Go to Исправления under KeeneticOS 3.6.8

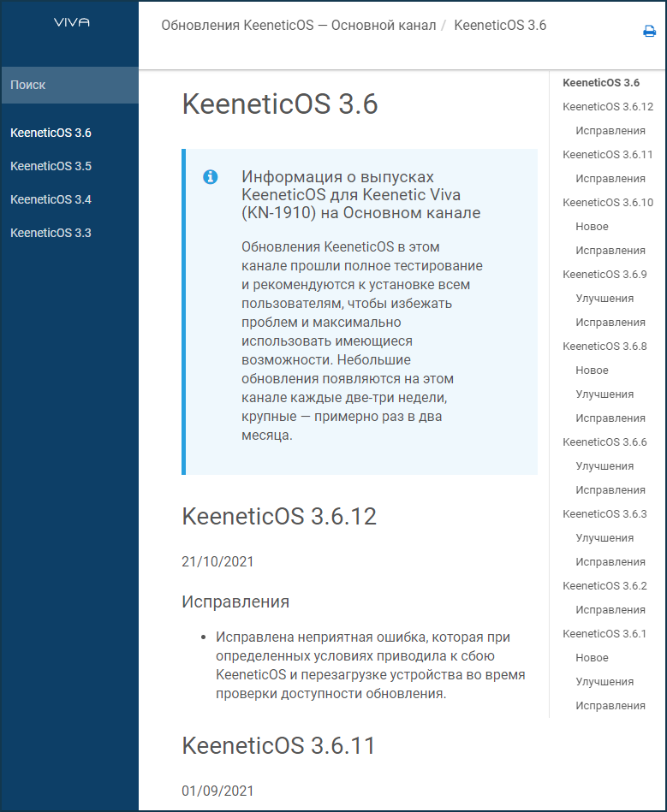click(x=610, y=418)
